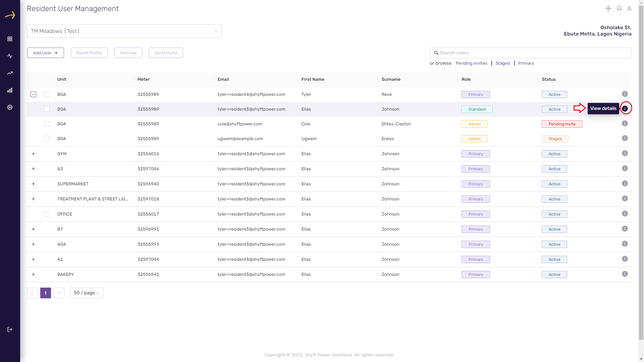Click the Unit column header

coord(62,79)
